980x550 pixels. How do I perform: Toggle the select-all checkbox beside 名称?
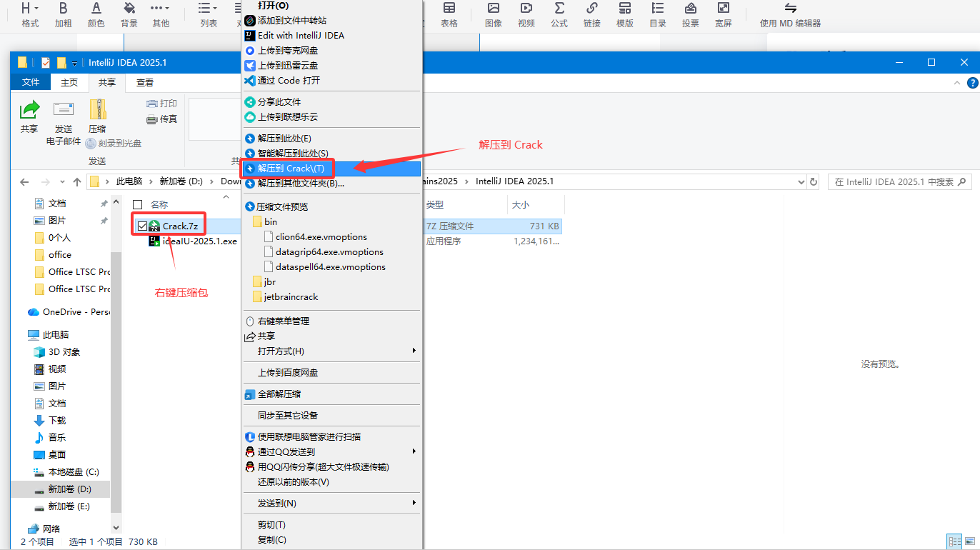[138, 204]
